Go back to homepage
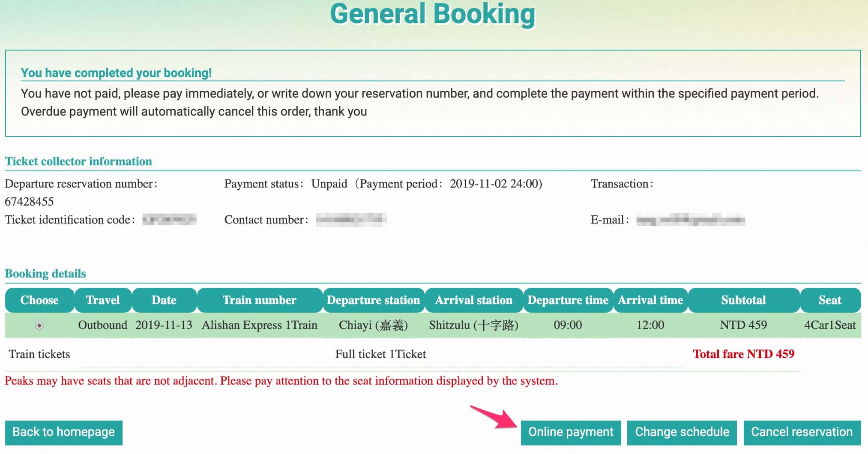The height and width of the screenshot is (454, 868). coord(64,432)
